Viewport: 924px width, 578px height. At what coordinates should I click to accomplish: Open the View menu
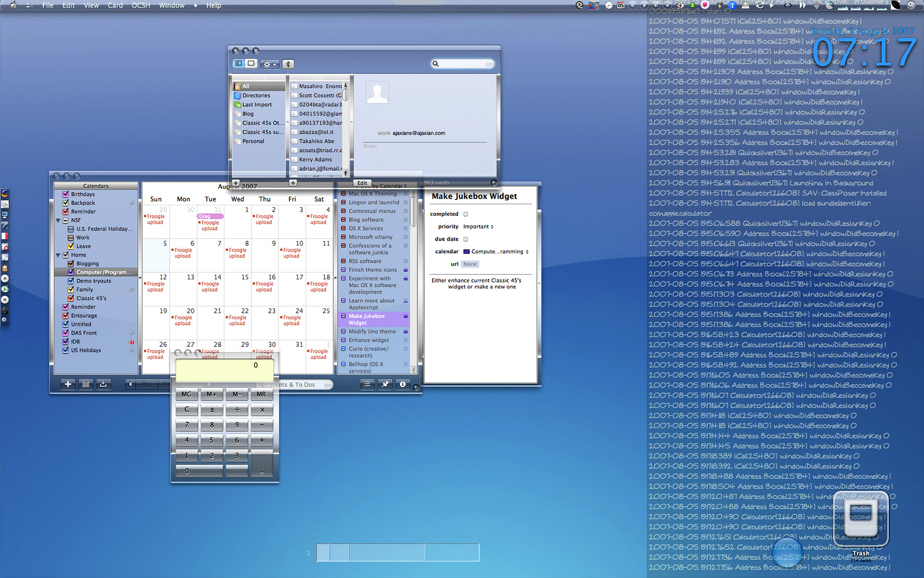coord(91,6)
